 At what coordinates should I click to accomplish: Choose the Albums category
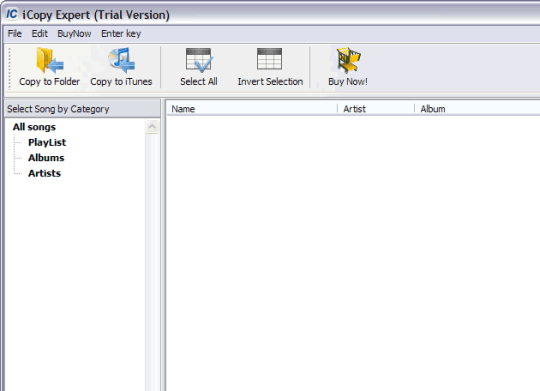(x=46, y=158)
